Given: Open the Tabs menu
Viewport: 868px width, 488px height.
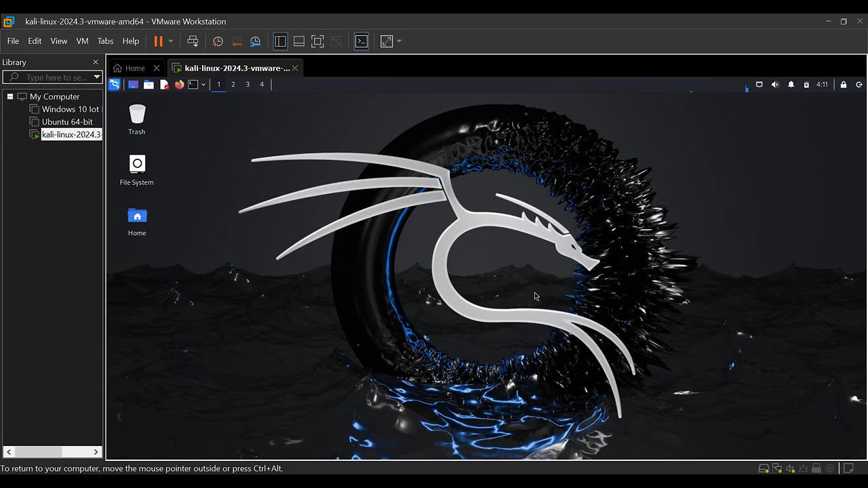Looking at the screenshot, I should tap(105, 41).
